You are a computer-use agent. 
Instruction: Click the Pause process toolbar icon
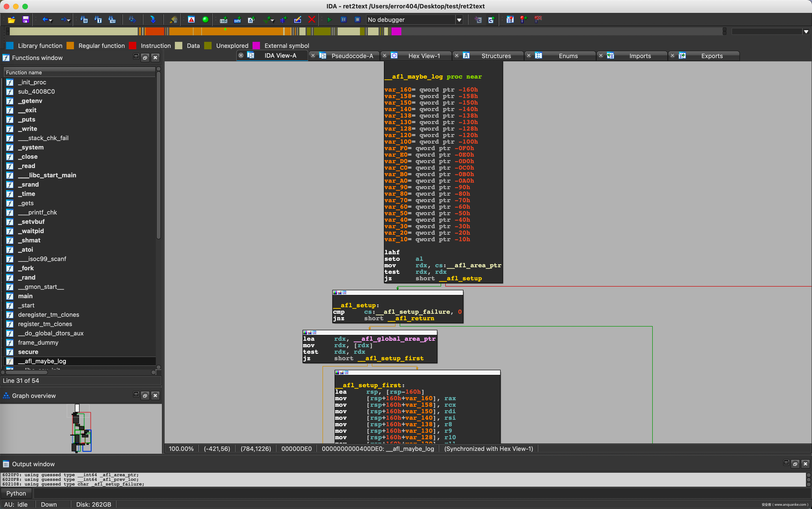343,20
